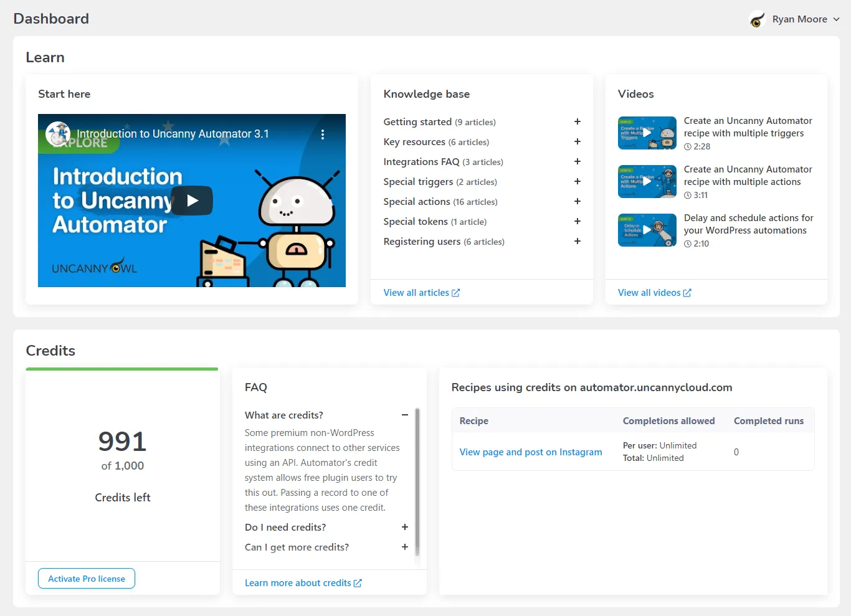Open the Delay and schedule actions video thumbnail

[647, 230]
